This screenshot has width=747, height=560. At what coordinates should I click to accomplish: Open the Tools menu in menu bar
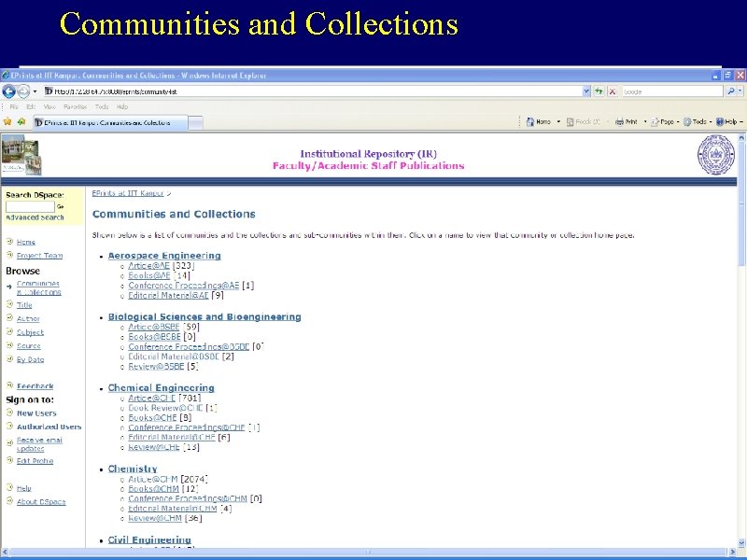coord(102,106)
